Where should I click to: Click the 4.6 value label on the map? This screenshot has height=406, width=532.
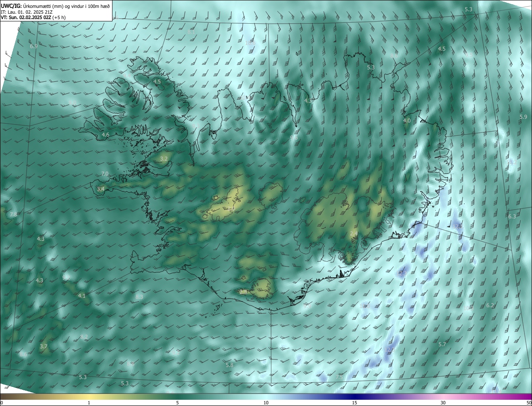point(106,135)
